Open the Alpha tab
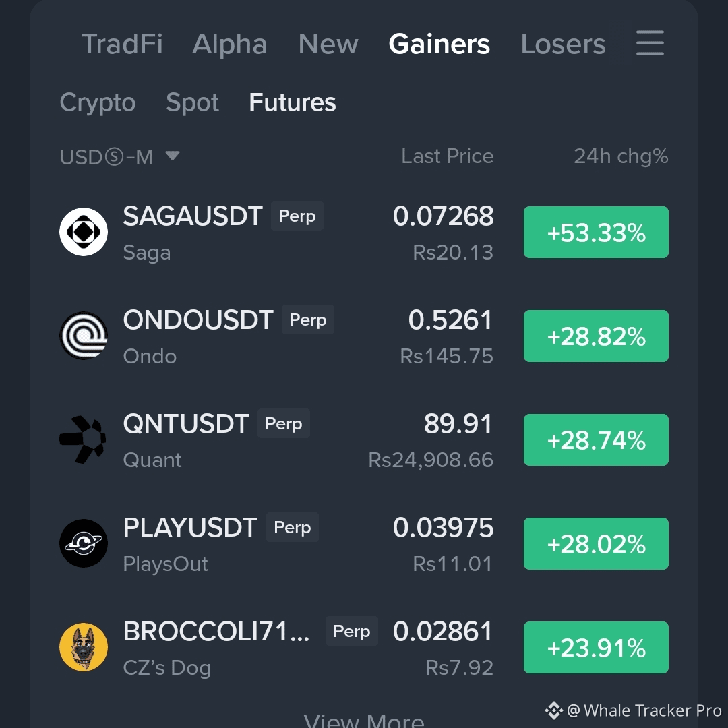Image resolution: width=728 pixels, height=728 pixels. [229, 44]
